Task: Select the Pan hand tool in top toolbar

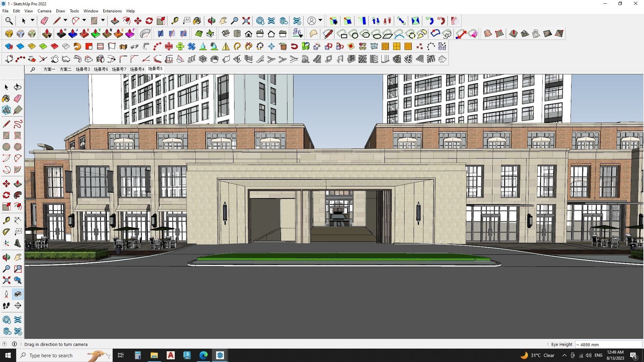Action: coord(223,21)
